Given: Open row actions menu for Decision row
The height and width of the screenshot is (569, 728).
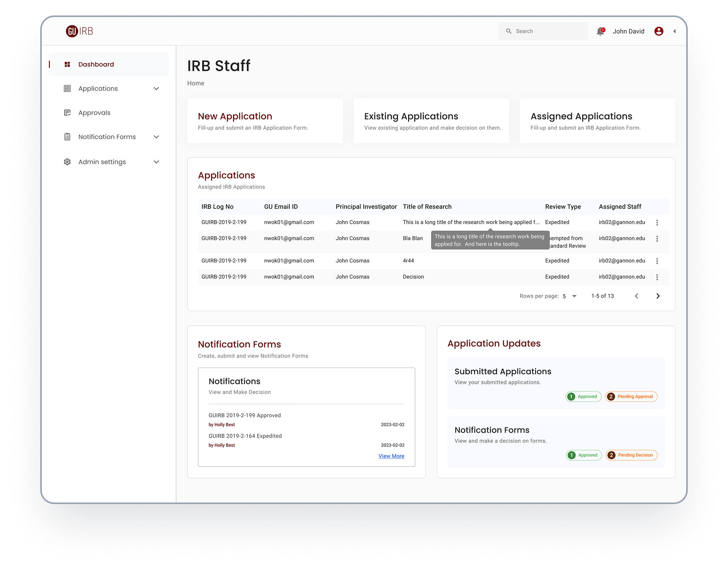Looking at the screenshot, I should click(x=657, y=277).
